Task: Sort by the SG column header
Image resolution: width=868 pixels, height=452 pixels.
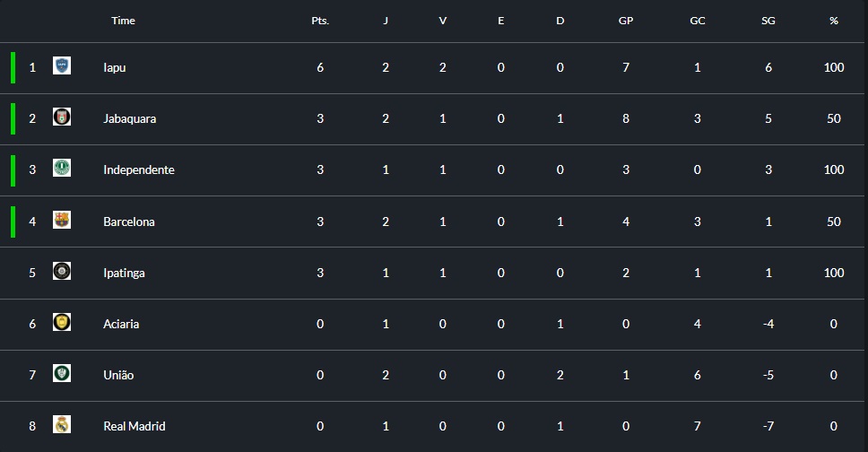Action: tap(768, 21)
